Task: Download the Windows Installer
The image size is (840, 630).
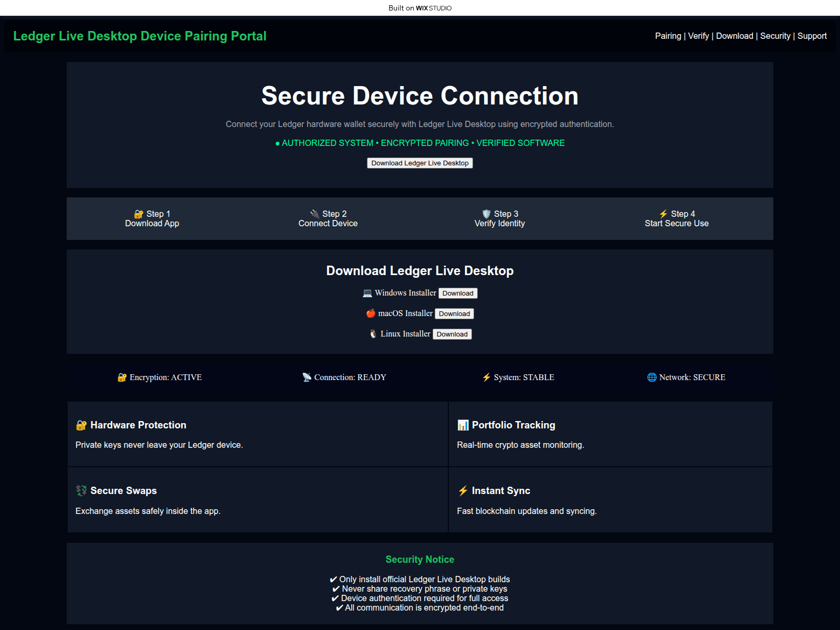Action: click(x=458, y=293)
